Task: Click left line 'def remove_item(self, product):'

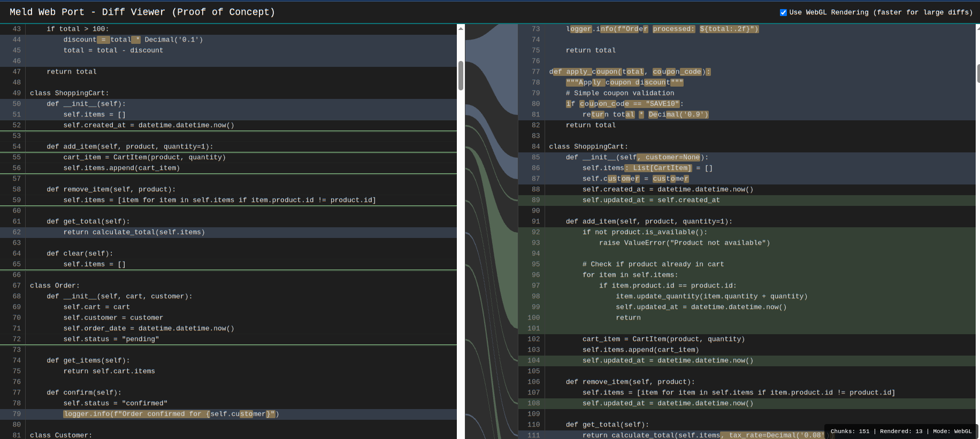Action: pos(111,189)
